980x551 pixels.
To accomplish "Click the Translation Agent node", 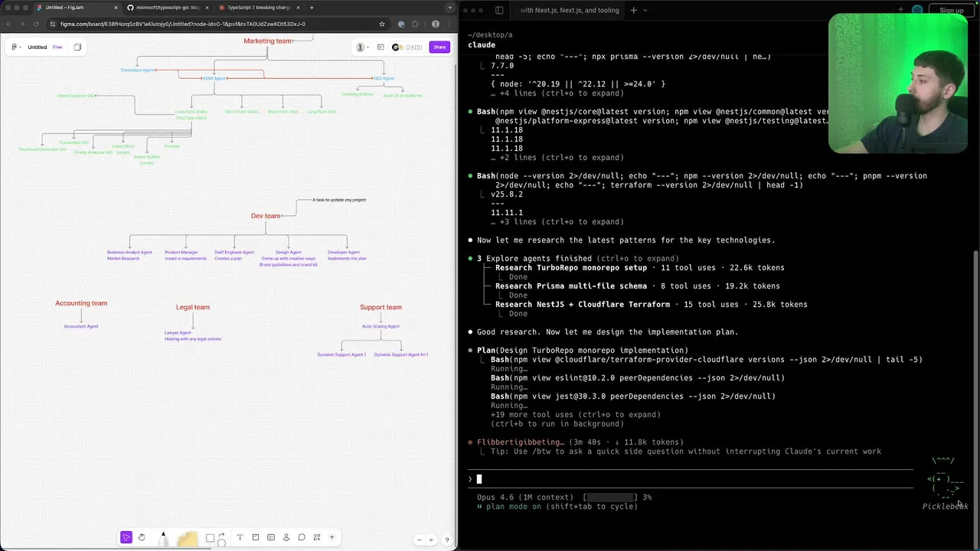I will click(138, 70).
